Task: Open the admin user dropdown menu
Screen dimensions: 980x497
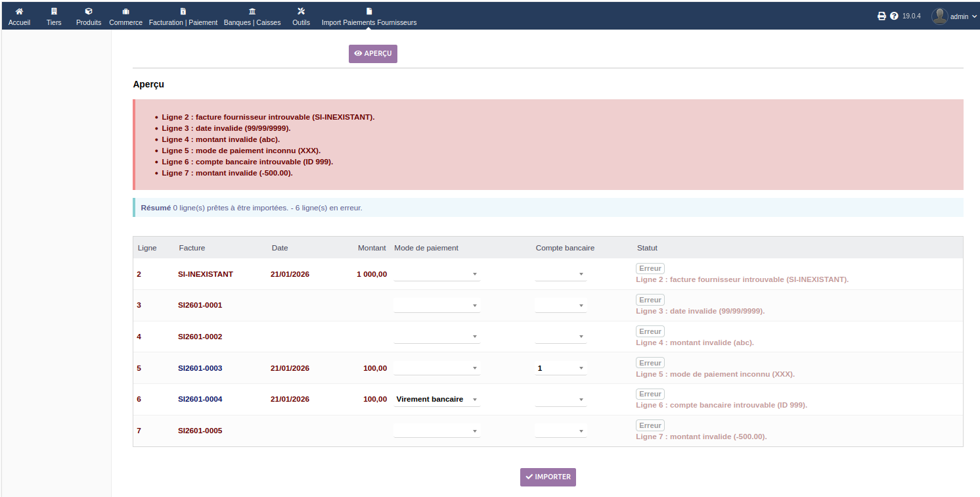Action: 954,16
